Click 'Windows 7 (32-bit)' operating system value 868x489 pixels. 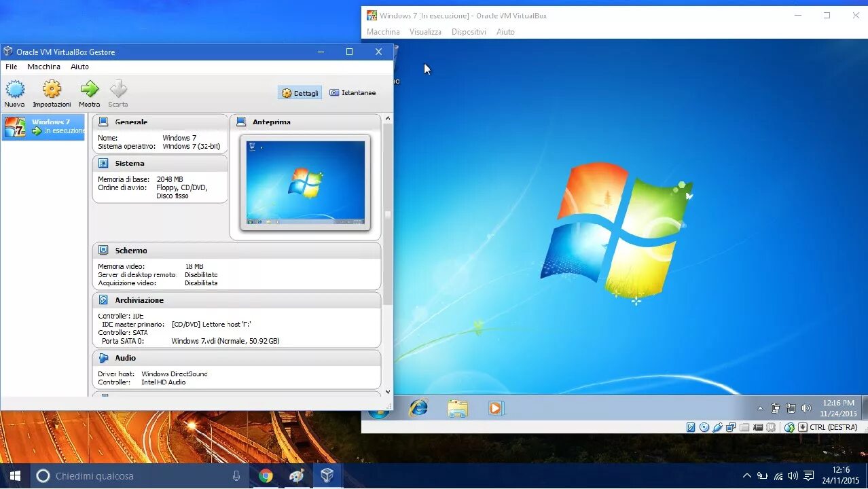click(x=192, y=146)
